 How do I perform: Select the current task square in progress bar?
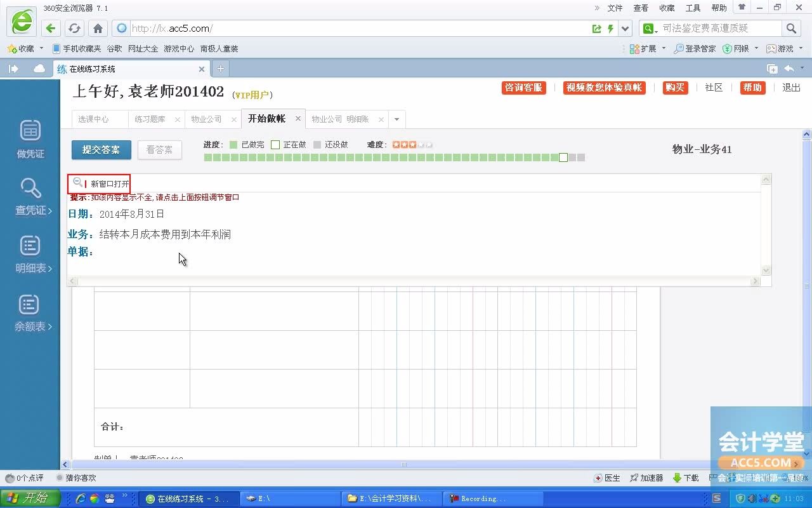point(563,157)
